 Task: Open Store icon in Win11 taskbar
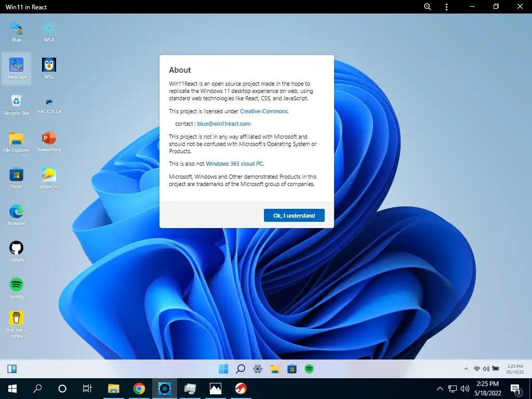[x=292, y=369]
